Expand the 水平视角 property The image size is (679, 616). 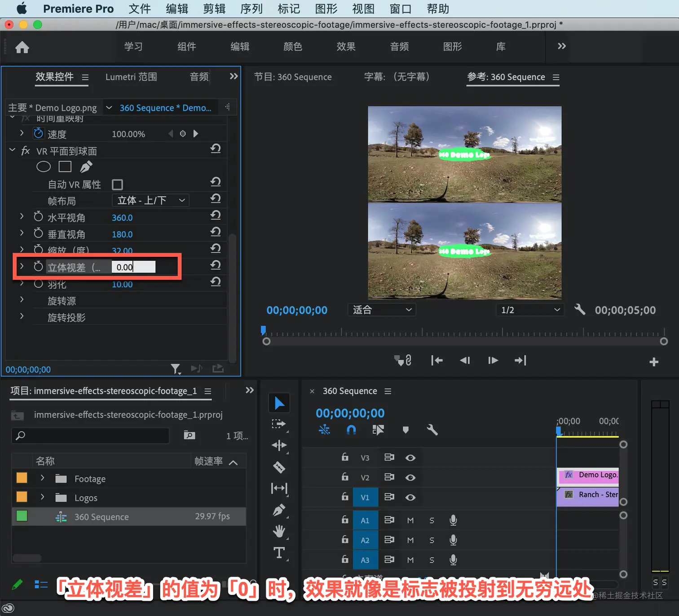click(x=22, y=216)
